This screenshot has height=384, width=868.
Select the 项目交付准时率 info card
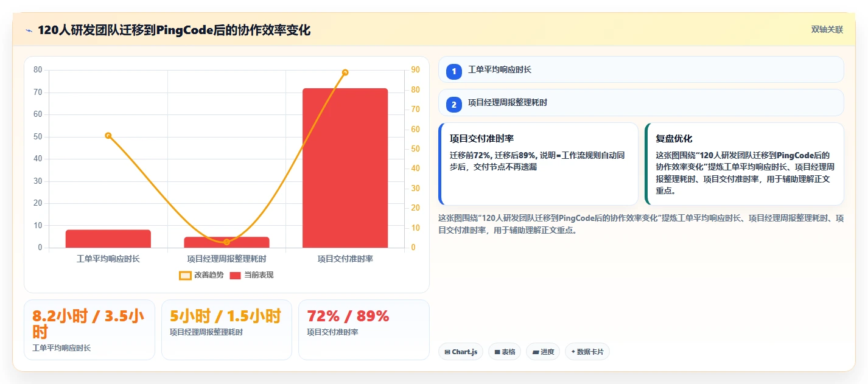[x=538, y=164]
